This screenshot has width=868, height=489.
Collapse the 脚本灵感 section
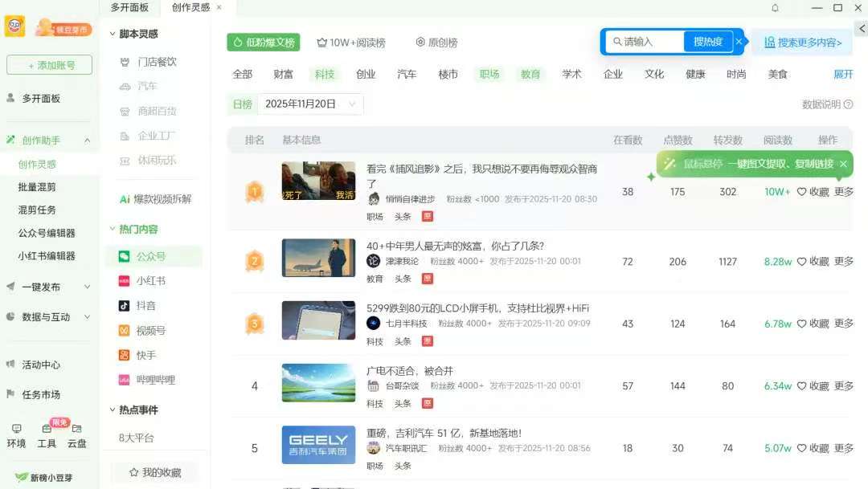[113, 35]
